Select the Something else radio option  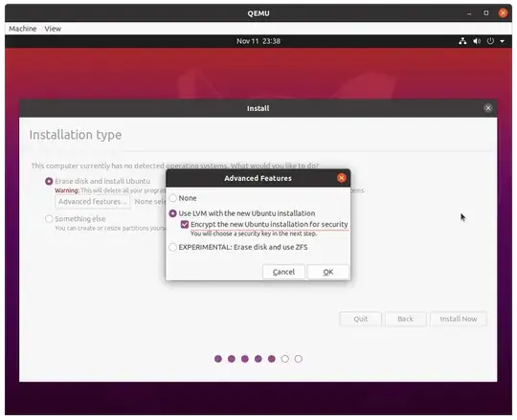coord(49,219)
